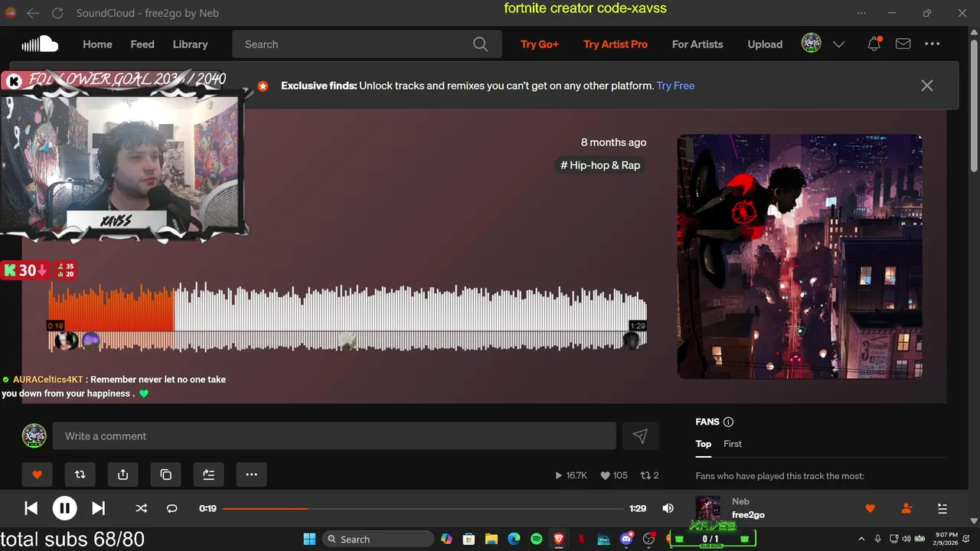Open the FANS info icon
This screenshot has height=551, width=980.
[x=728, y=422]
